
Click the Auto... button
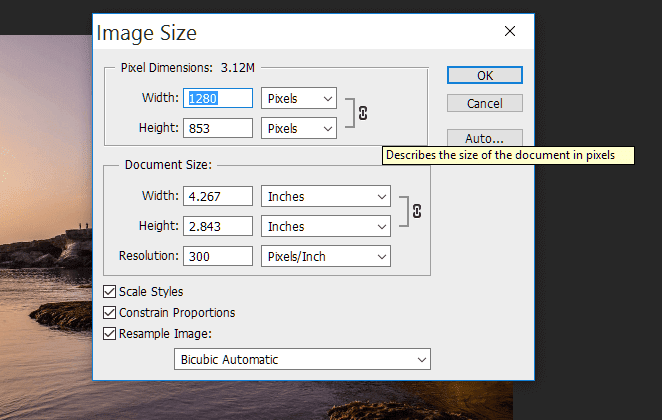[x=485, y=138]
